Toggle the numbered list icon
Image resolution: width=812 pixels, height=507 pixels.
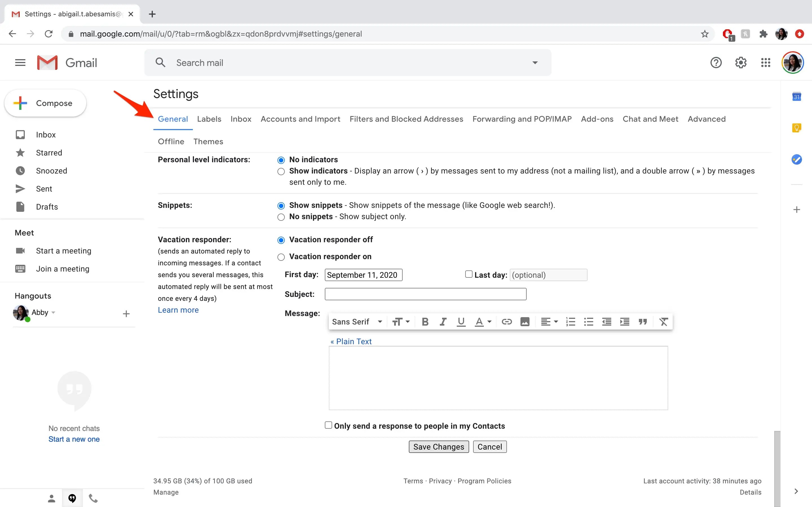click(570, 322)
